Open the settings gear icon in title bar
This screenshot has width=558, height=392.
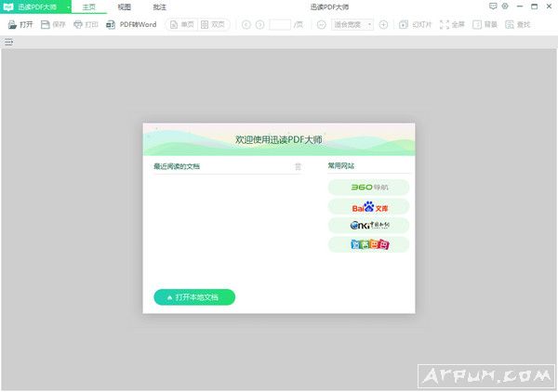click(x=505, y=7)
